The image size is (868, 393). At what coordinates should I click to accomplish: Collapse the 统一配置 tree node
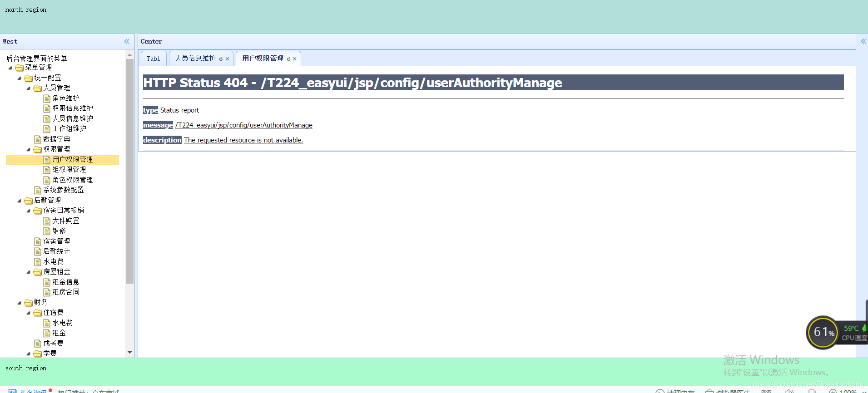(20, 78)
